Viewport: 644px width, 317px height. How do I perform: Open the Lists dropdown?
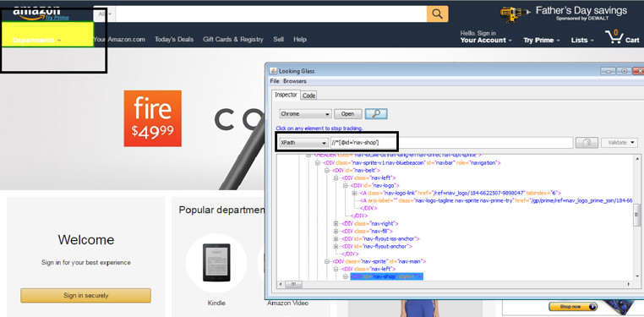582,41
